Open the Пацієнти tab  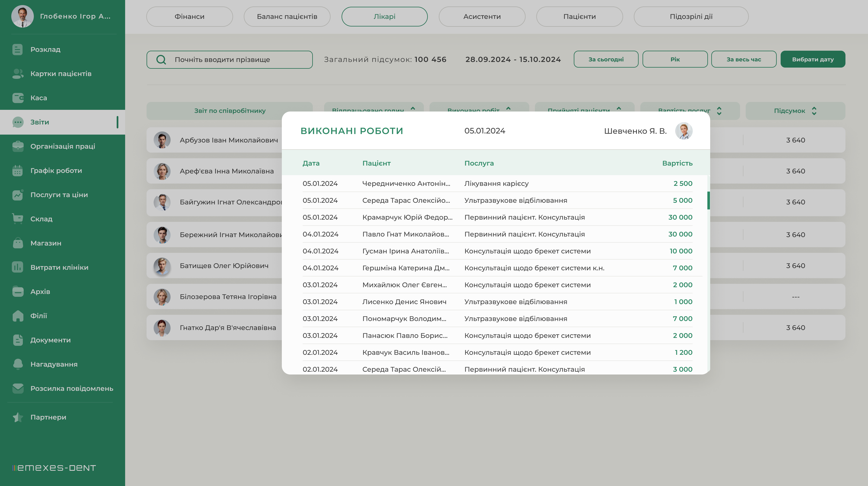[580, 17]
